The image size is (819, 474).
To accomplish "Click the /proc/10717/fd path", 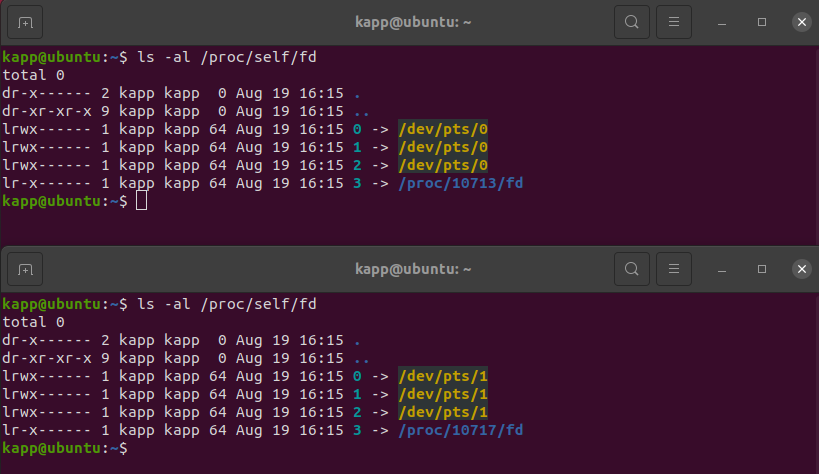I will coord(460,430).
